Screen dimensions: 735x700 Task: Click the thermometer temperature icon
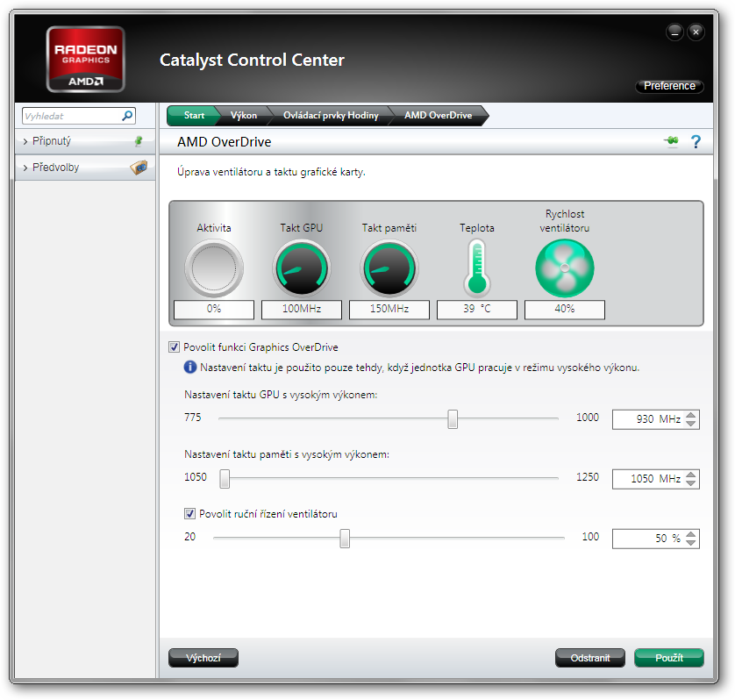(x=477, y=268)
